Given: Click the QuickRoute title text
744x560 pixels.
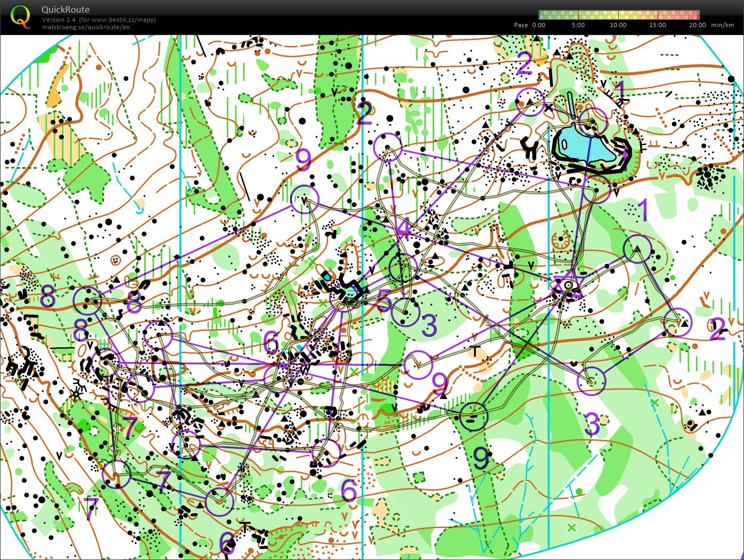Looking at the screenshot, I should (66, 9).
